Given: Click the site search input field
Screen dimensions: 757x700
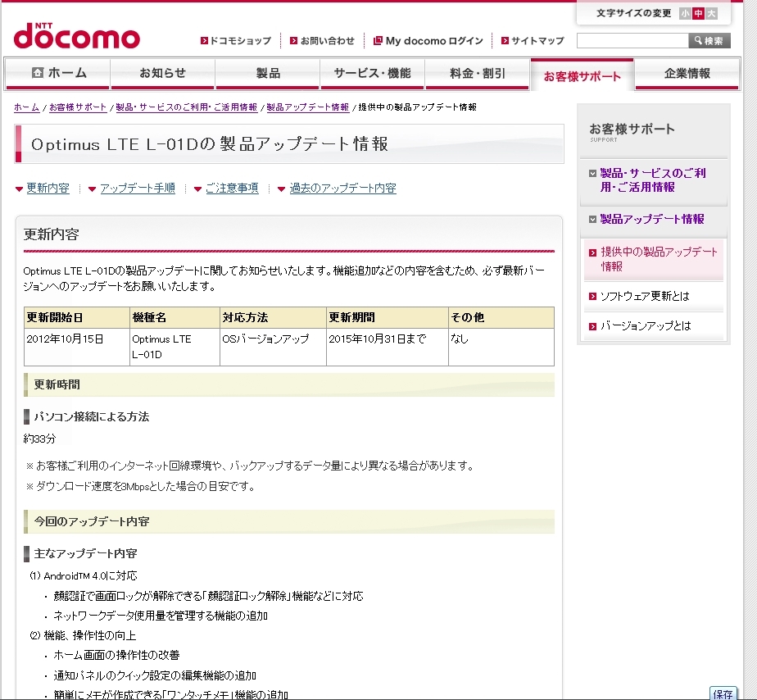Looking at the screenshot, I should coord(632,41).
